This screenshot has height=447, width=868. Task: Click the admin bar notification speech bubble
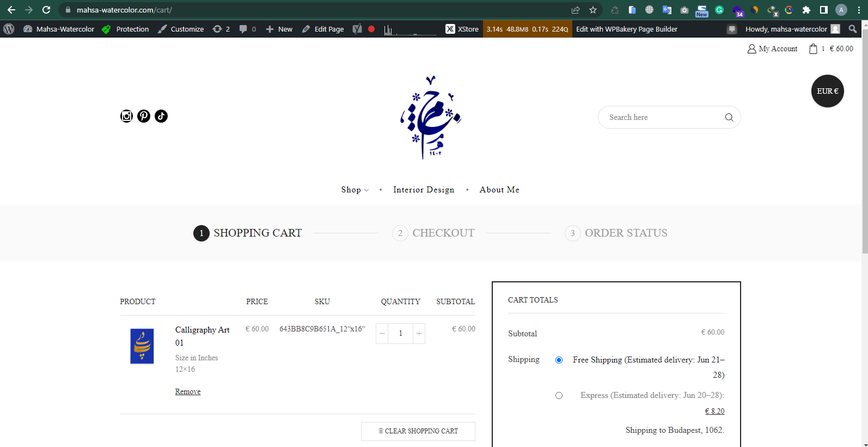tap(732, 29)
